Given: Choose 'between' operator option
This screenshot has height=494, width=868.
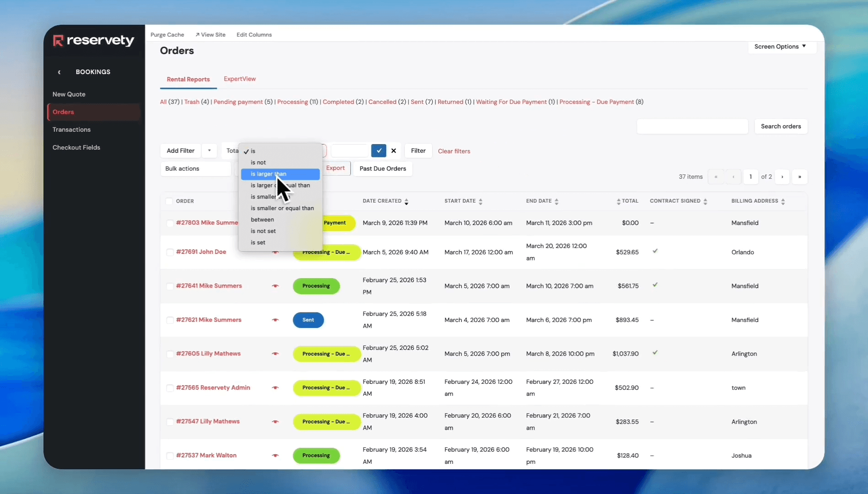Looking at the screenshot, I should click(x=280, y=220).
